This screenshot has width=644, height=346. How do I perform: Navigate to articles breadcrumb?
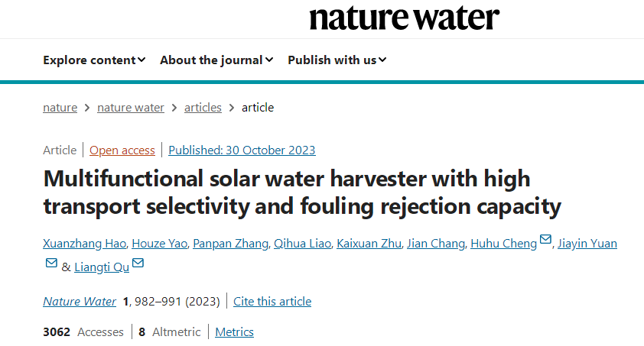(203, 108)
